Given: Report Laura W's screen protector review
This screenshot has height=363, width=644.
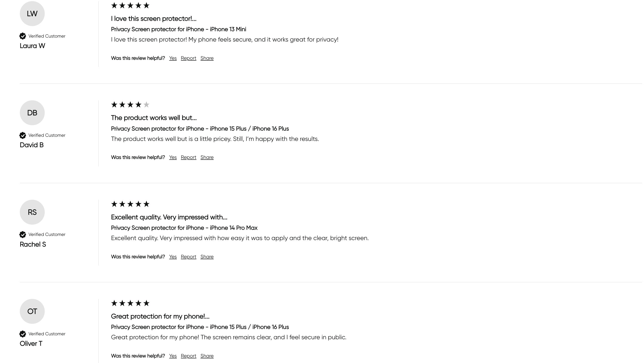Looking at the screenshot, I should click(x=189, y=58).
